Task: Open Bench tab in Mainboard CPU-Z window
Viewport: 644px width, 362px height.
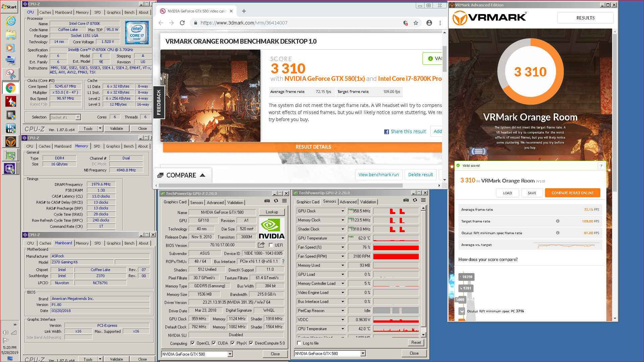Action: [x=129, y=243]
